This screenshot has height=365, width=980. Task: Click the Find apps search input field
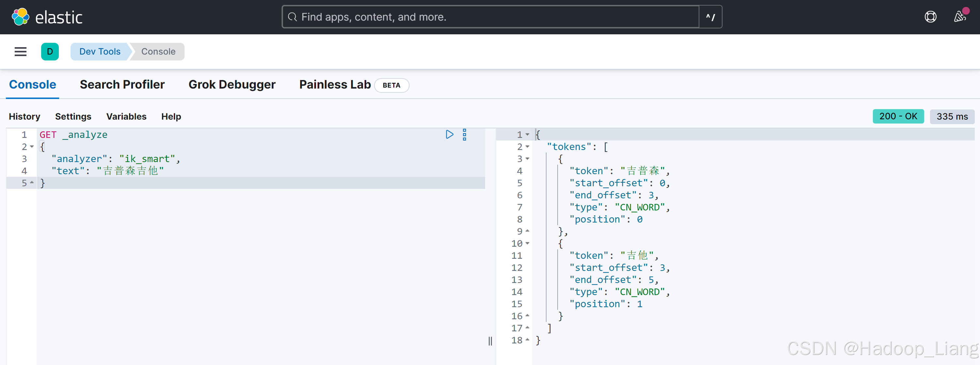click(491, 17)
